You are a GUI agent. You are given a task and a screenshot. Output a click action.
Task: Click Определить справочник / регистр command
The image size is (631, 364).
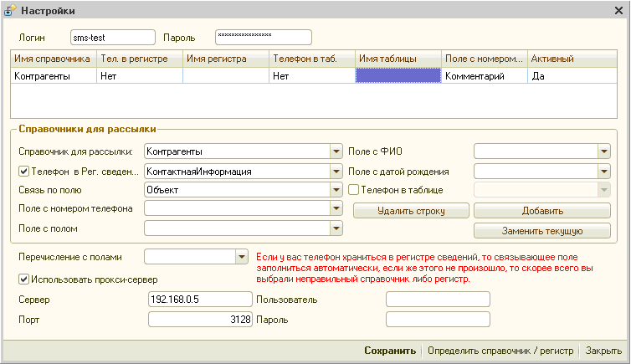(x=500, y=351)
